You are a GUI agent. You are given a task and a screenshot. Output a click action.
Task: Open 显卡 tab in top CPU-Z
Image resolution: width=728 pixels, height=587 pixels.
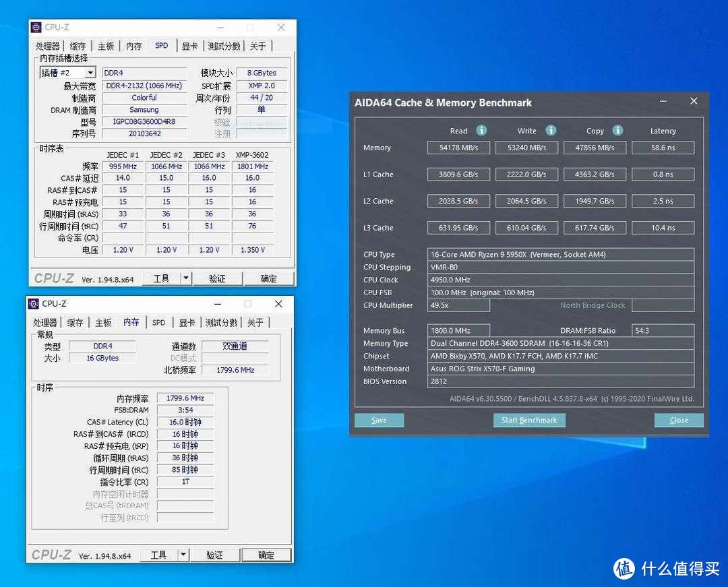point(189,46)
